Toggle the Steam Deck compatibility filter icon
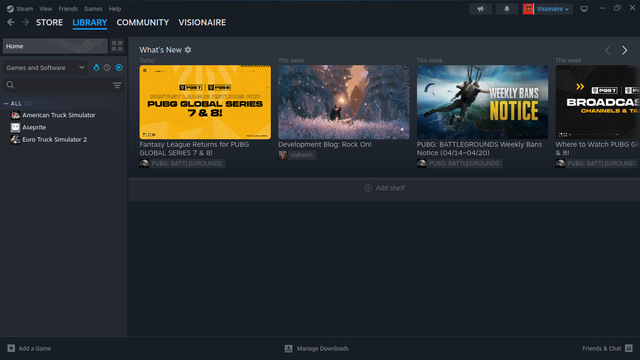The width and height of the screenshot is (640, 360). [x=96, y=68]
